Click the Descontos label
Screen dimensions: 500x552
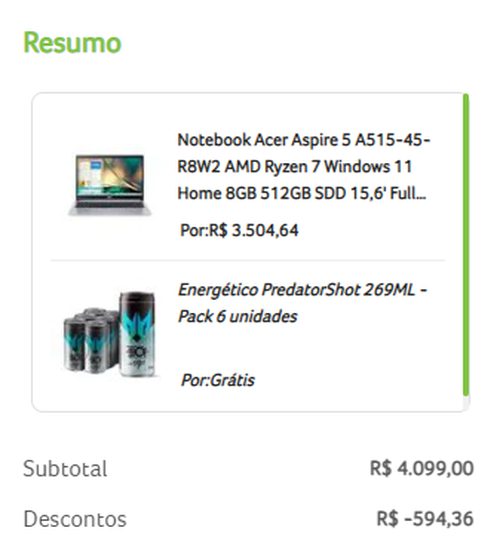pos(75,519)
